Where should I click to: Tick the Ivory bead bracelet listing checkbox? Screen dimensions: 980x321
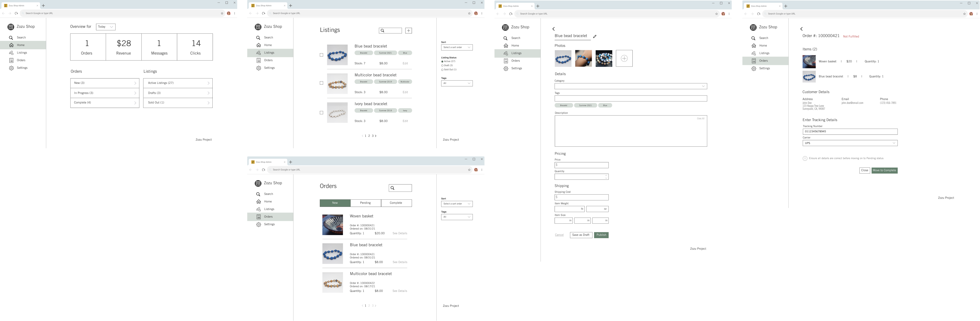[321, 112]
